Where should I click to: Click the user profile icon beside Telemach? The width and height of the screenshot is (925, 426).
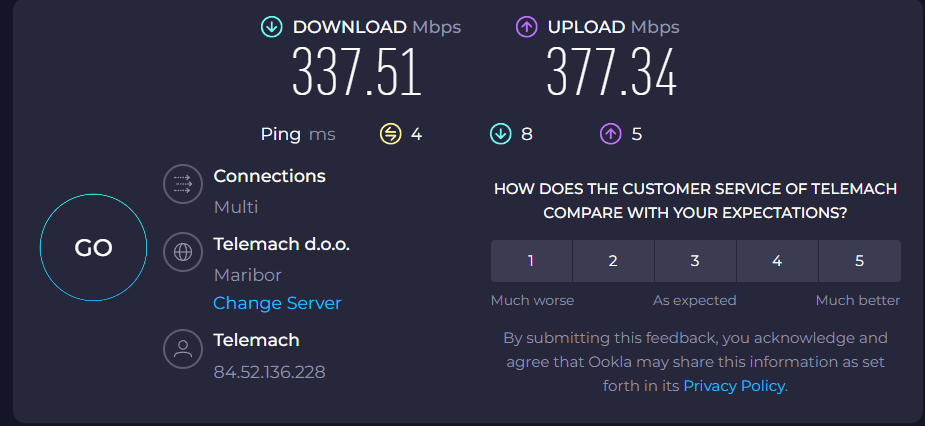[183, 349]
